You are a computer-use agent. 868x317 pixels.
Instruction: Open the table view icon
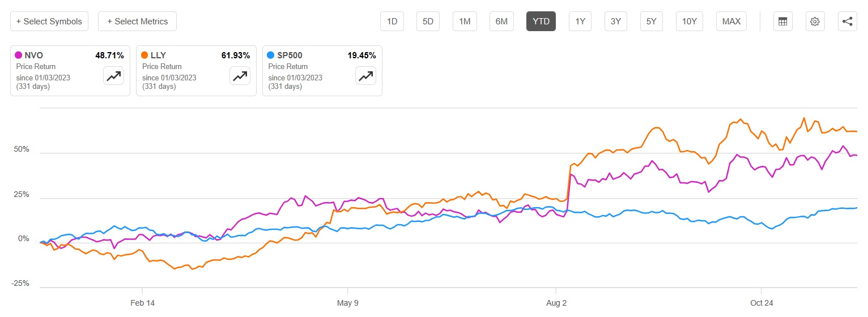point(783,22)
